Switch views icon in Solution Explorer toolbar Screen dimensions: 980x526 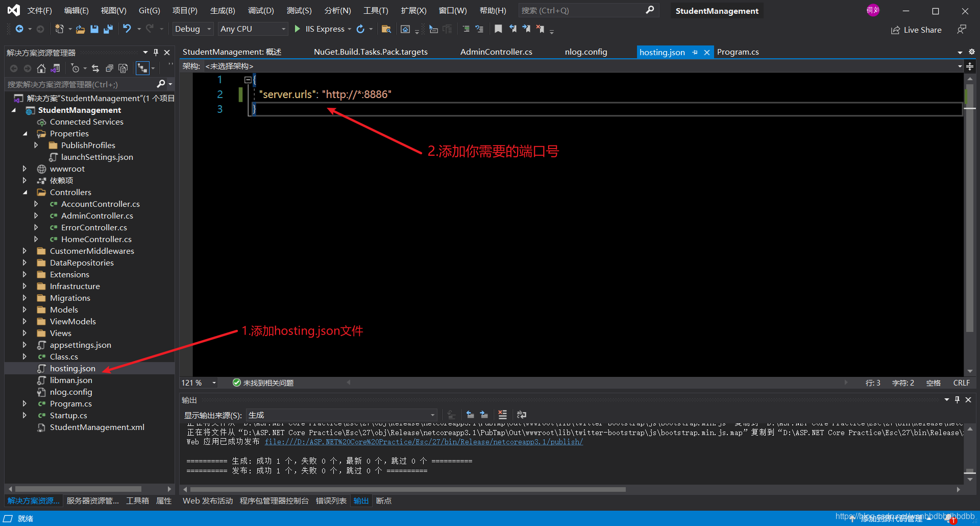pyautogui.click(x=55, y=68)
